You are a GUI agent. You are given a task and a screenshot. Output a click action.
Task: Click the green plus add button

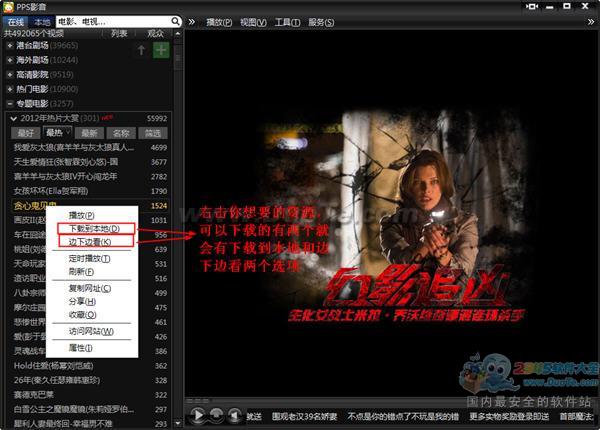point(161,50)
